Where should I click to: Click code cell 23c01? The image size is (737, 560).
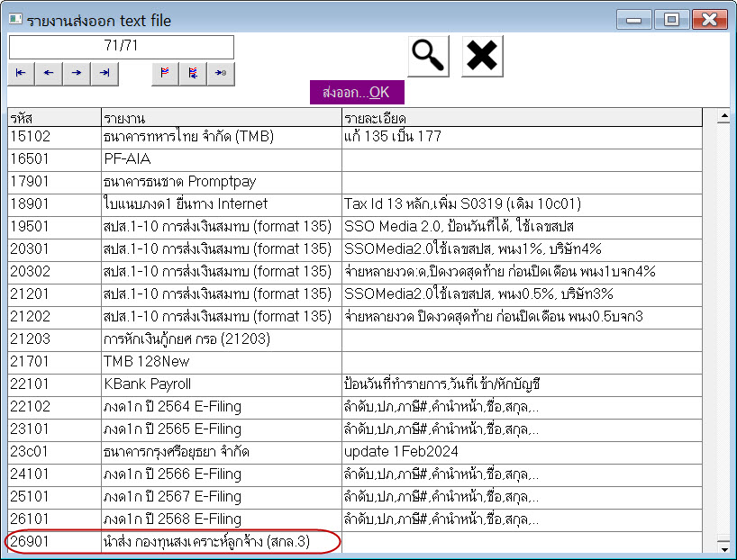pyautogui.click(x=55, y=453)
